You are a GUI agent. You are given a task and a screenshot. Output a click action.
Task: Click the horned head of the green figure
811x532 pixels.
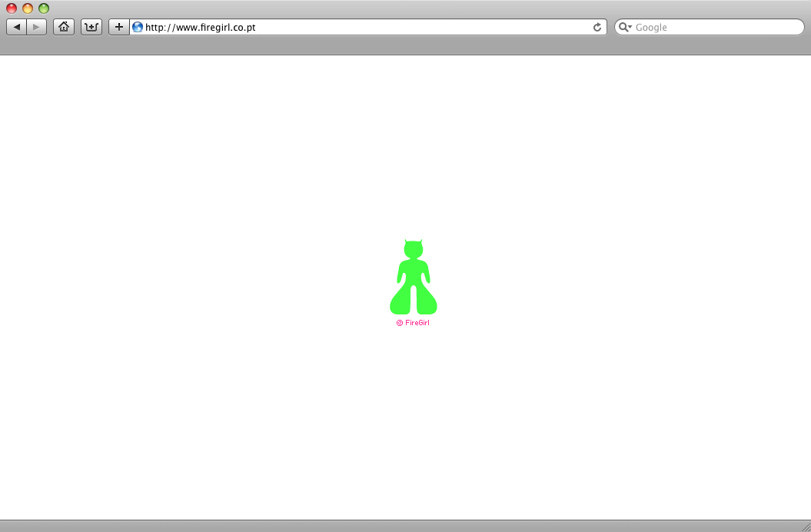click(x=414, y=249)
